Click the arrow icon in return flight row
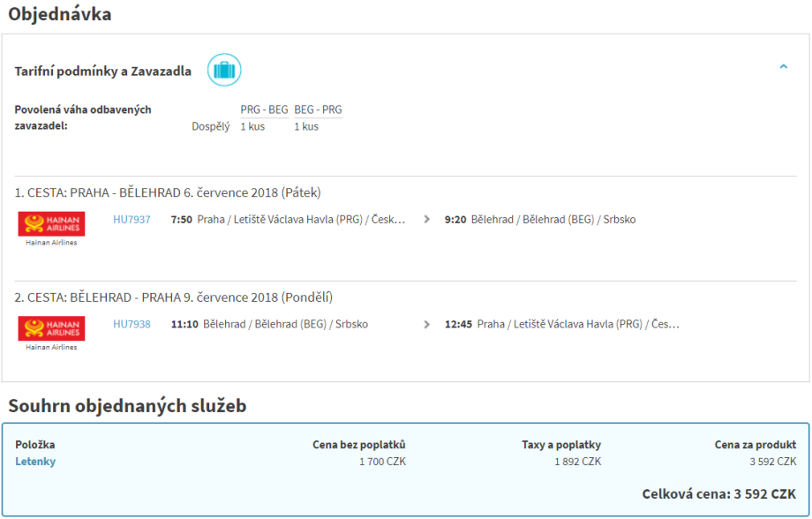The image size is (812, 519). click(427, 325)
